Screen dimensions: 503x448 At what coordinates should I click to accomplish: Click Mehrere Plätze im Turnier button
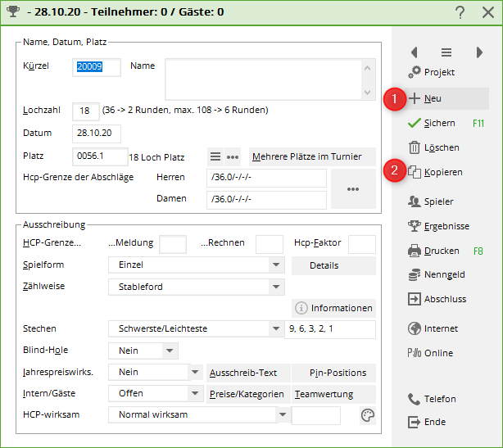click(x=312, y=156)
